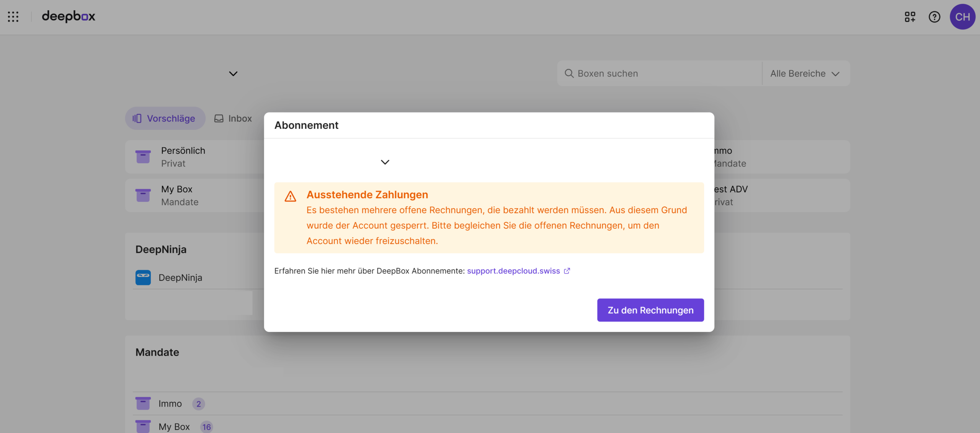Open the DeepNinja list entry
Screen dimensions: 980x433
click(x=180, y=278)
